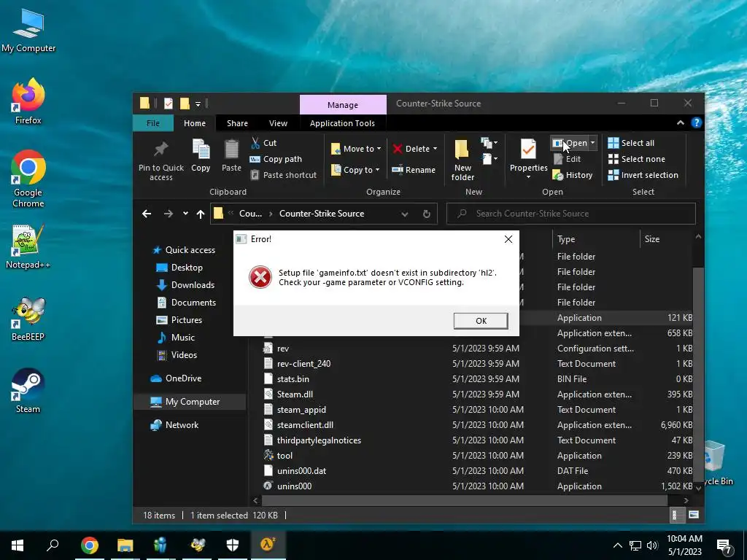747x560 pixels.
Task: Click Invert selection
Action: tap(643, 175)
